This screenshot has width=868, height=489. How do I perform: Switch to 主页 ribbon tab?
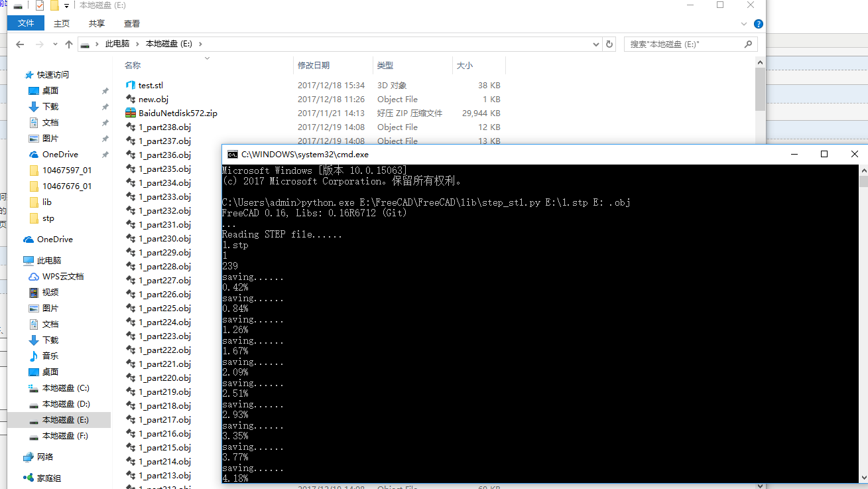coord(62,23)
